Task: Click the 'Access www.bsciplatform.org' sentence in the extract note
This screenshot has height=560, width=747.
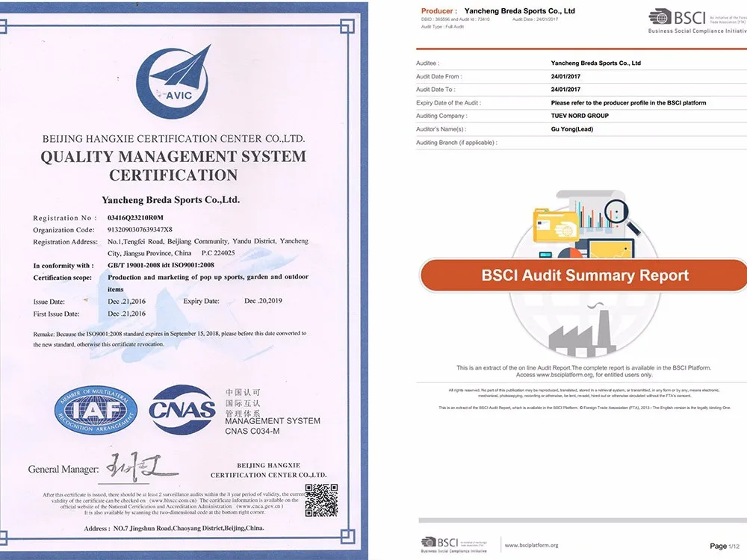Action: (x=584, y=375)
